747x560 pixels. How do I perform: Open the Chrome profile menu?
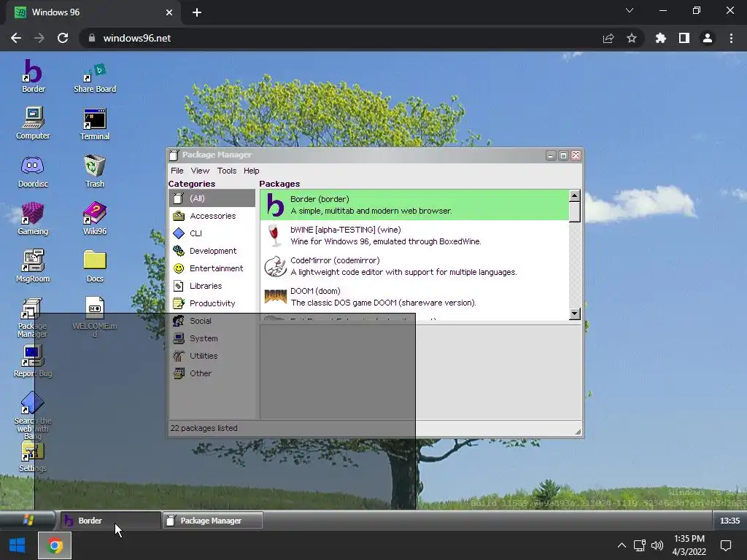[707, 38]
